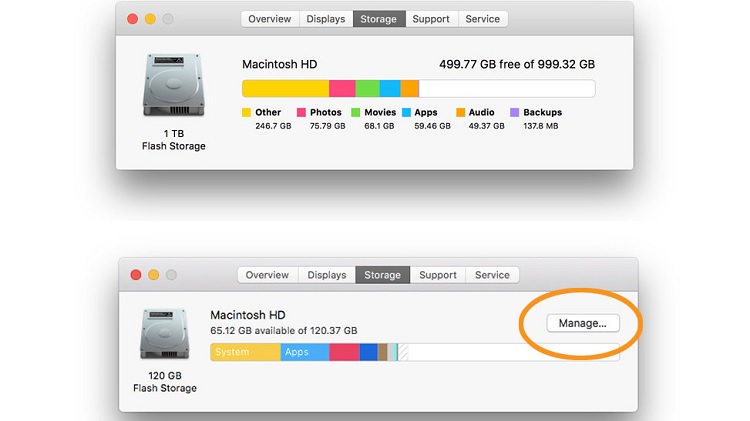Image resolution: width=750 pixels, height=421 pixels.
Task: Open the Support tab in the lower window
Action: tap(438, 275)
